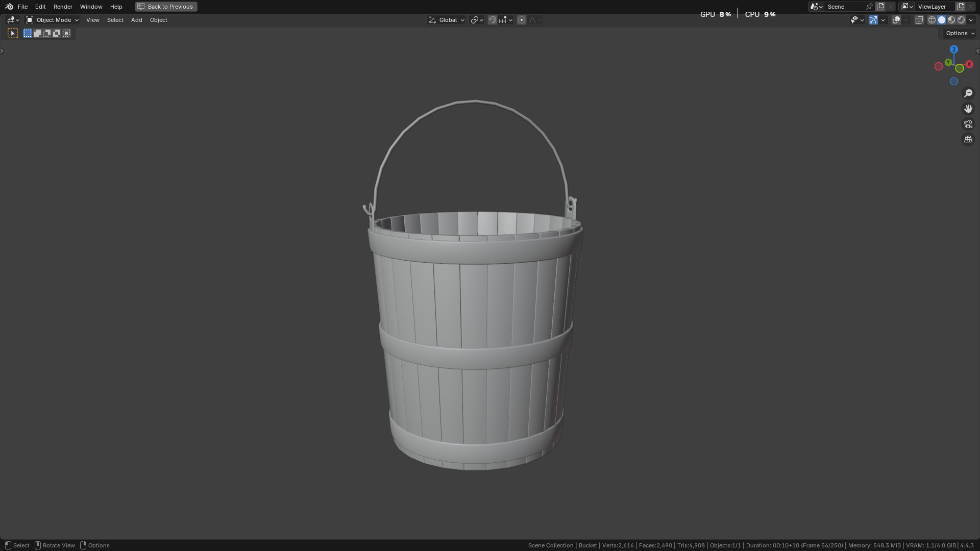Click the negative Y axis gizmo circle
The image size is (980, 551).
coord(960,68)
